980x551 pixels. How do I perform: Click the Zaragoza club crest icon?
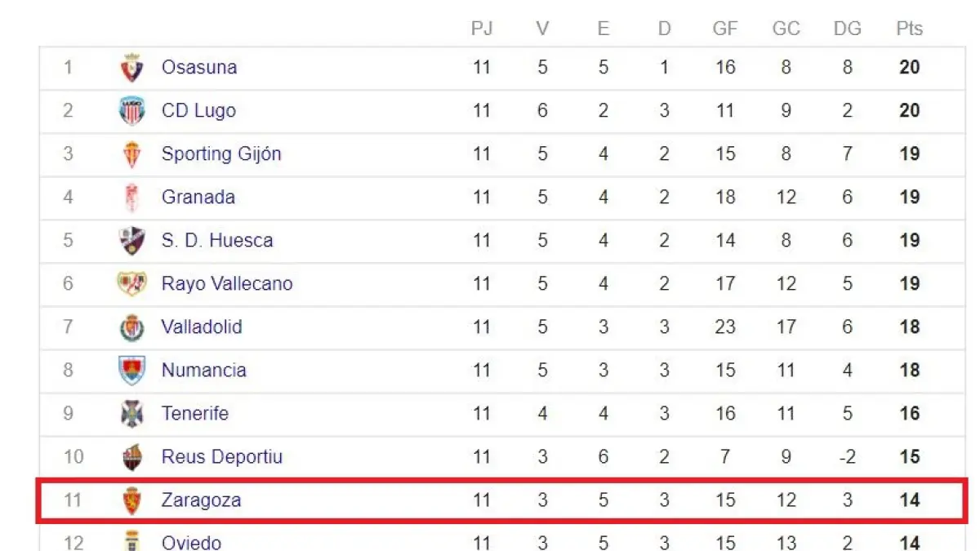tap(131, 500)
